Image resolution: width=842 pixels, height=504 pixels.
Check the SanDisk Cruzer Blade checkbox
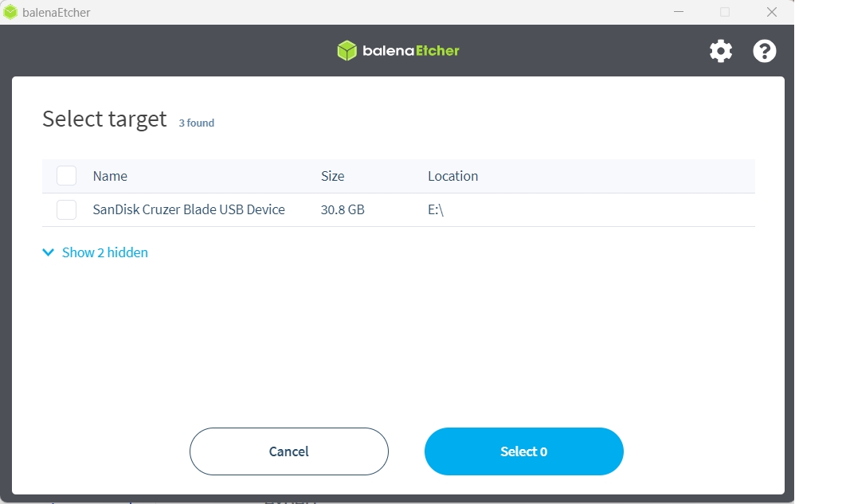pyautogui.click(x=67, y=210)
